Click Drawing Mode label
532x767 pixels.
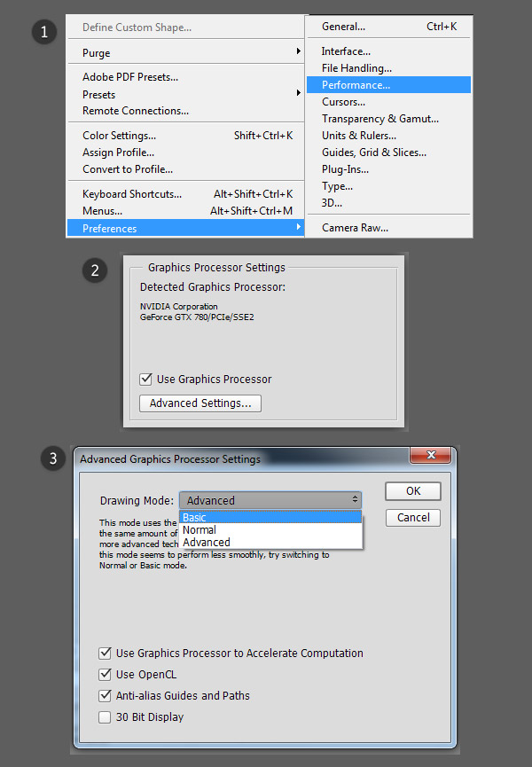click(x=137, y=500)
